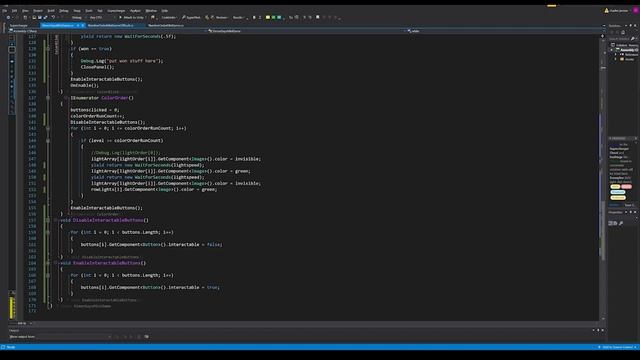The width and height of the screenshot is (640, 360).
Task: Collapse the Assembly-CSharp project node
Action: (611, 50)
